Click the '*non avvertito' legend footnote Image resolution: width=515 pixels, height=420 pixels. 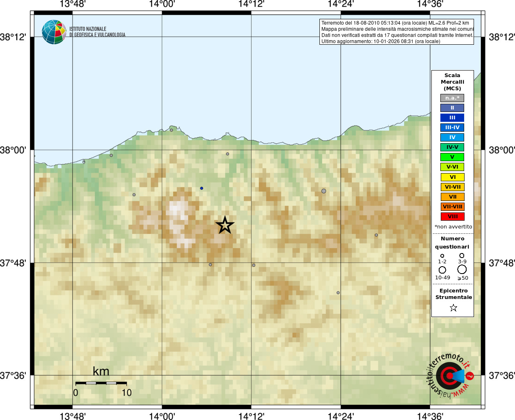453,227
